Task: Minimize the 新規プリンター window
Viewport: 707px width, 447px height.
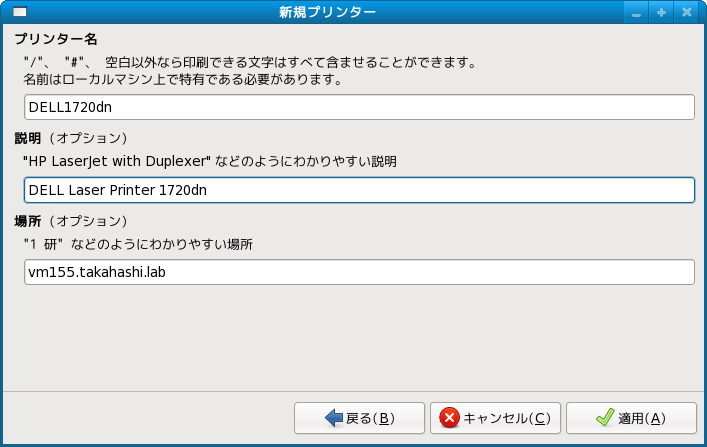Action: tap(635, 12)
